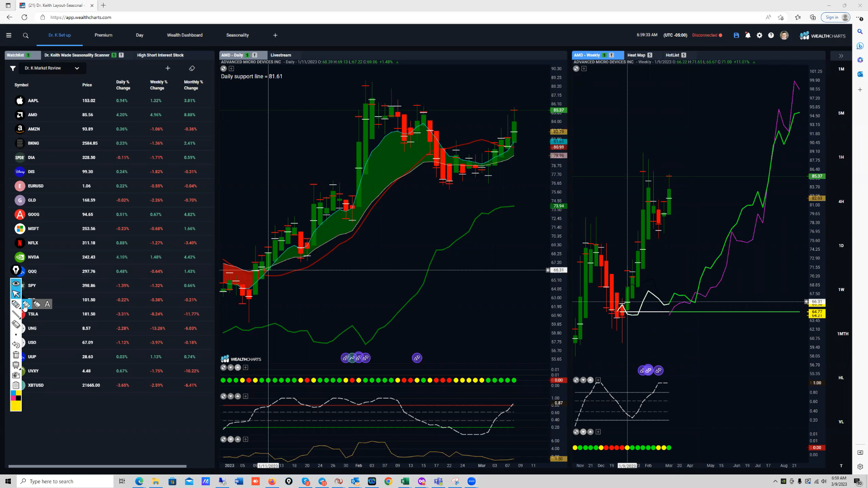Click the watchlist eraser/clear icon
Viewport: 868px width, 488px height.
[192, 68]
